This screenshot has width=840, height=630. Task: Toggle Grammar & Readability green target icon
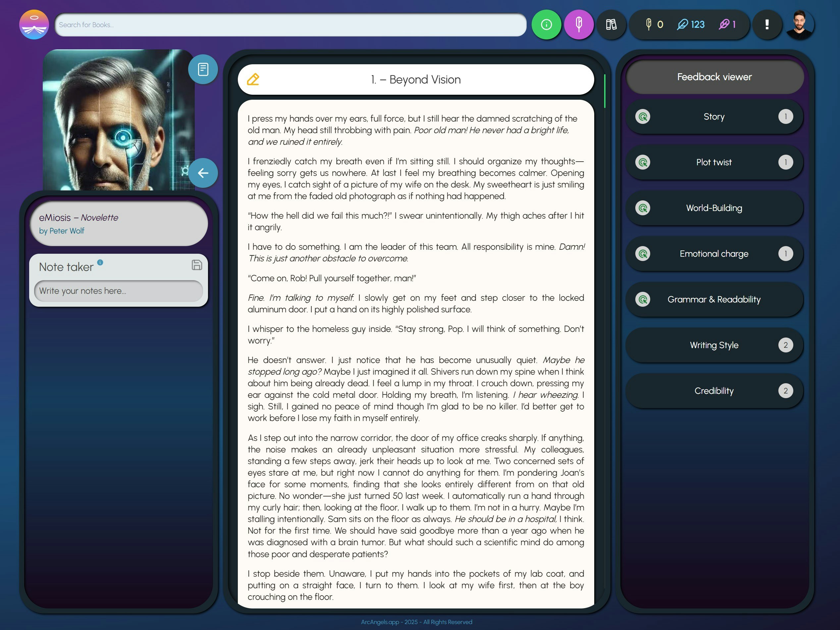(x=643, y=299)
